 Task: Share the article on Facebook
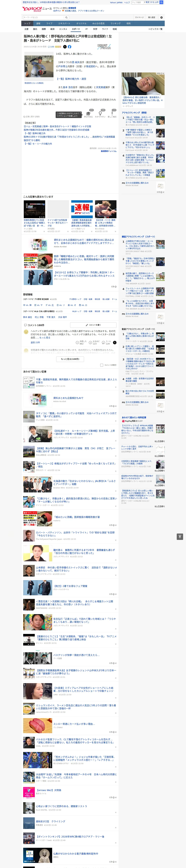tap(69, 47)
